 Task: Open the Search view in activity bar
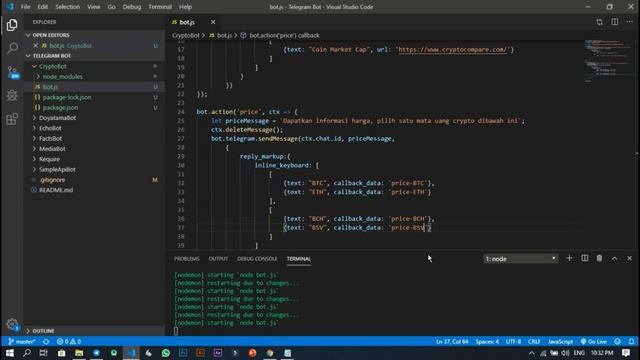(12, 48)
